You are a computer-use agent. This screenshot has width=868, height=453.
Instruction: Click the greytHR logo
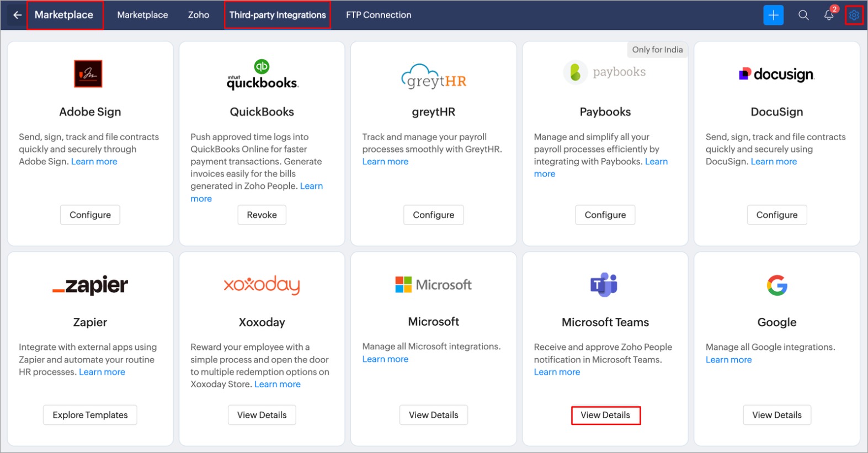434,77
